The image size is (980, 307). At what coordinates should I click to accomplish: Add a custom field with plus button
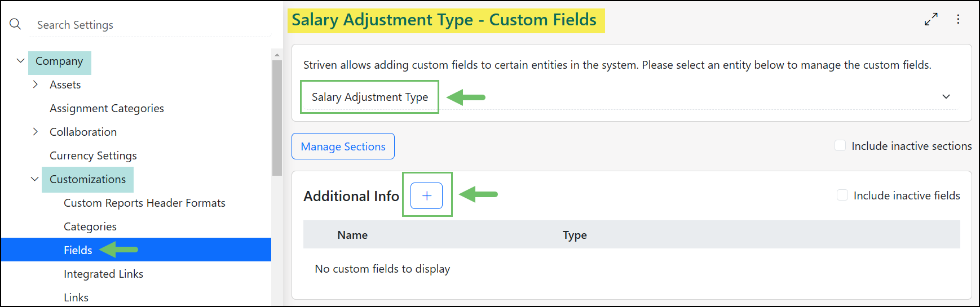click(x=426, y=195)
